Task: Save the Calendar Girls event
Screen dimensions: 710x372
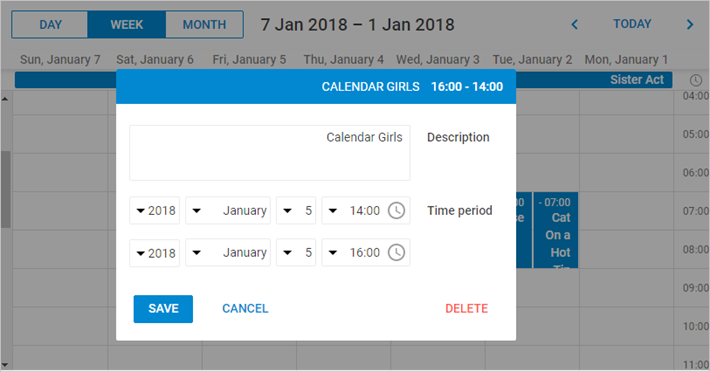Action: [163, 309]
